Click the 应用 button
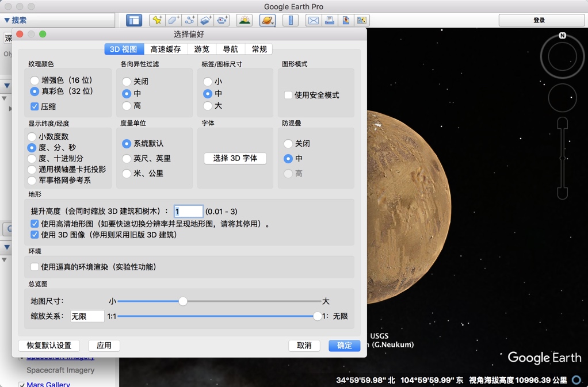 click(104, 346)
